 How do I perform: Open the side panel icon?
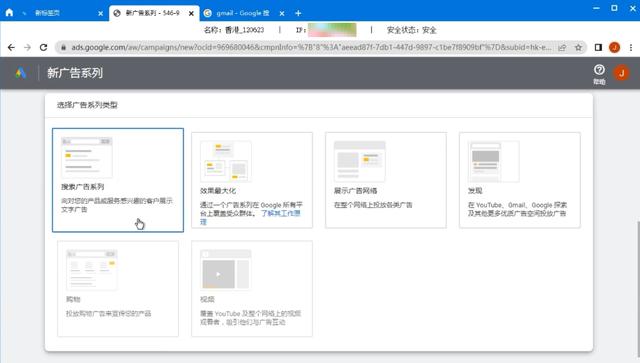[x=598, y=47]
